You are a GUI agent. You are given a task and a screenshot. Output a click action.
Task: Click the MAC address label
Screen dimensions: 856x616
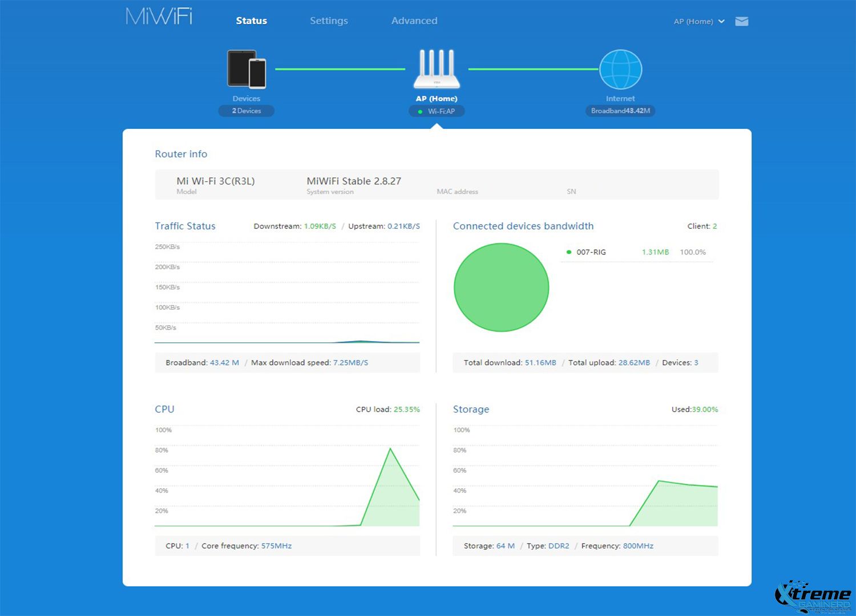click(457, 192)
